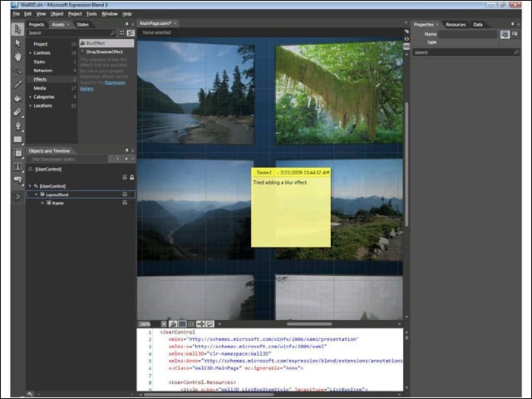
Task: Expand the Locations asset group
Action: point(30,106)
